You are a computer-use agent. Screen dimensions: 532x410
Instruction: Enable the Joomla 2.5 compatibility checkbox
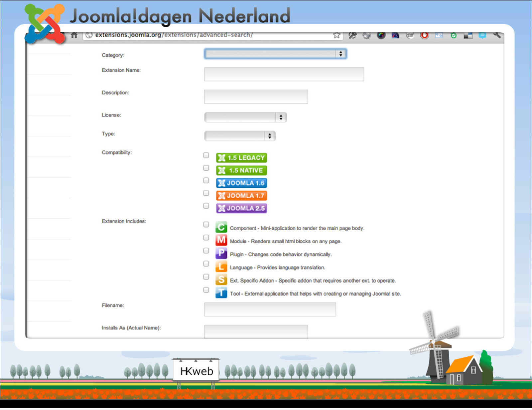click(206, 206)
